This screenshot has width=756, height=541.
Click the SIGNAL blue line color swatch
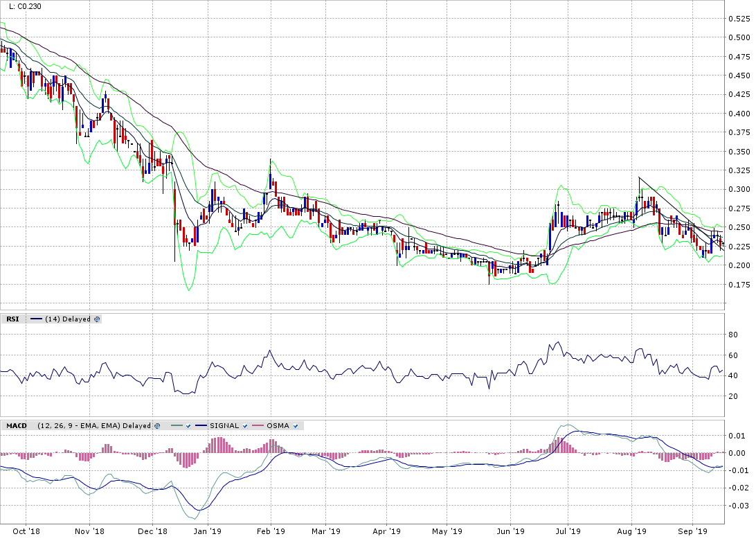(x=201, y=426)
